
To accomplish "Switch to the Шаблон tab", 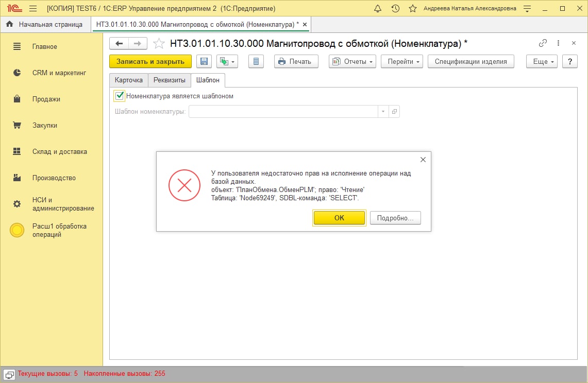I will coord(208,80).
